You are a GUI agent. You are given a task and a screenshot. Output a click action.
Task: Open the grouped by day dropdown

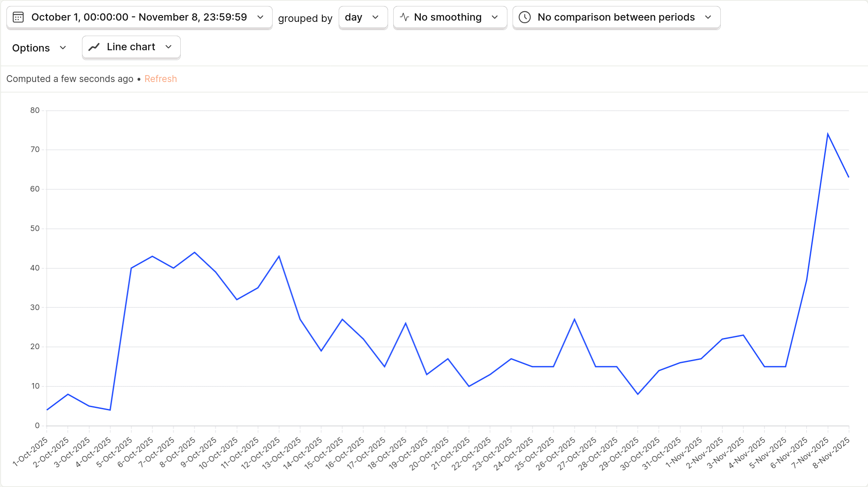[363, 17]
